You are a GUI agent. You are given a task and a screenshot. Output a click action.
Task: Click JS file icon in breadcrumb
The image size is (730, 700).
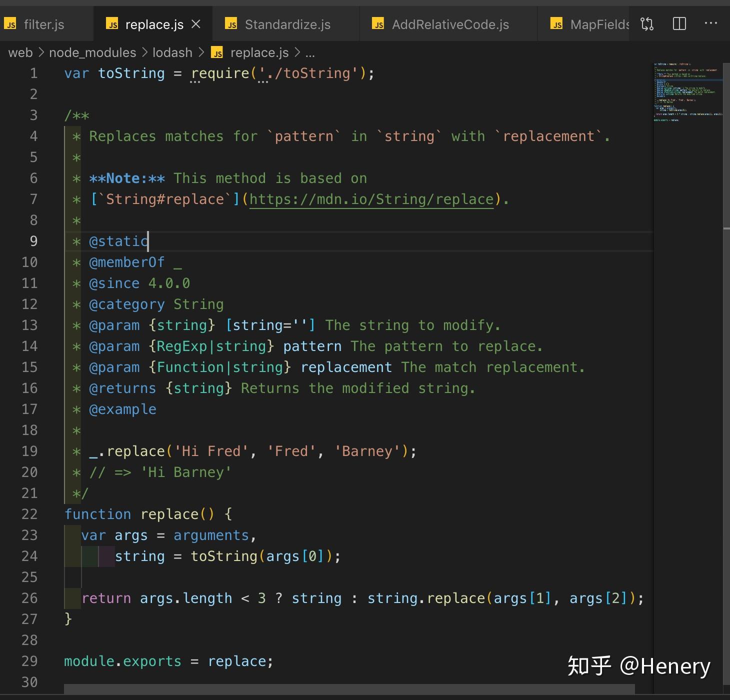coord(217,53)
